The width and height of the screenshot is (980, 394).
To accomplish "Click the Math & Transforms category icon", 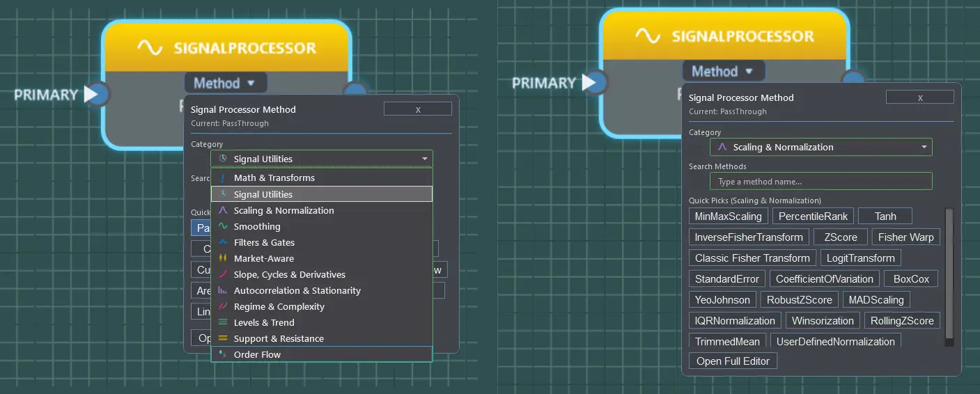I will 223,178.
